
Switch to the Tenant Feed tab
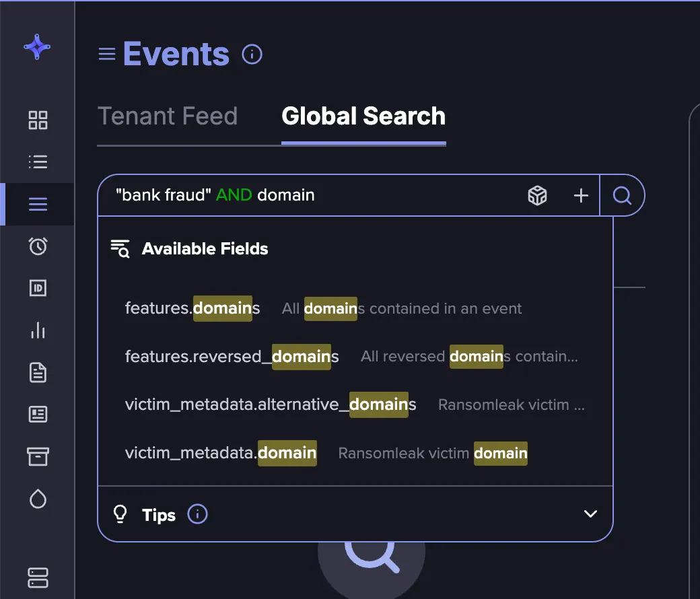click(x=168, y=116)
